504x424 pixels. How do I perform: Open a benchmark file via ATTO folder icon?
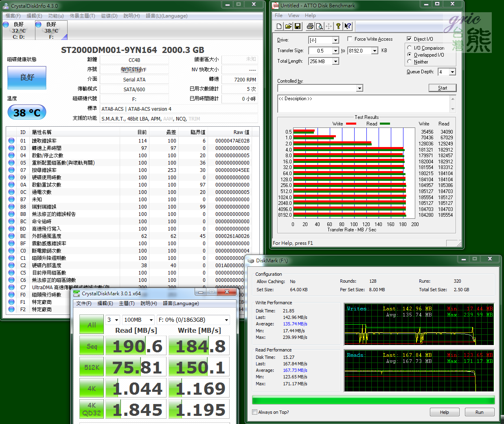288,26
